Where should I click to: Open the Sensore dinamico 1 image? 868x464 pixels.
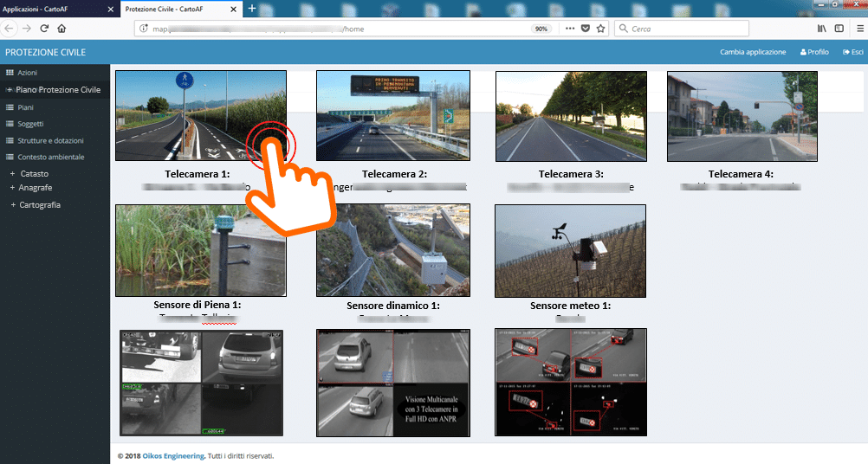[393, 250]
